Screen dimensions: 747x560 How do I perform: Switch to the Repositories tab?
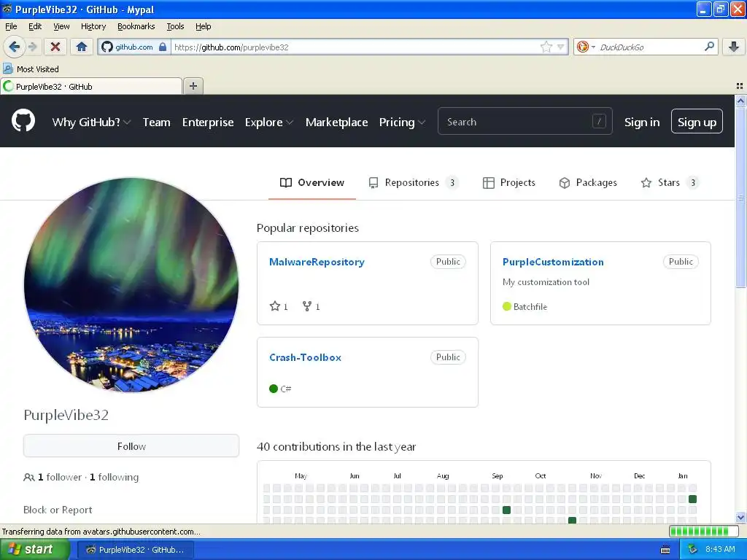coord(414,183)
